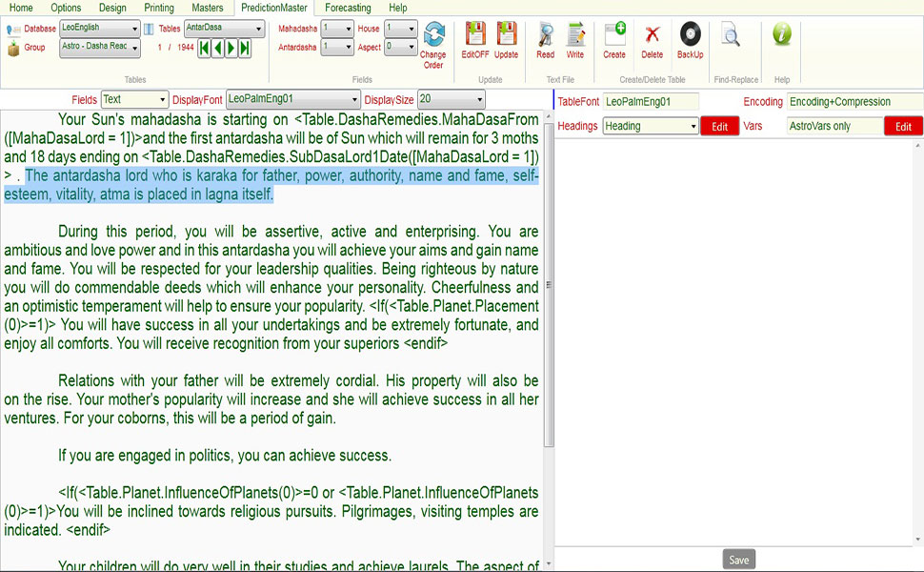
Task: Click the BackUp disc icon
Action: (x=690, y=33)
